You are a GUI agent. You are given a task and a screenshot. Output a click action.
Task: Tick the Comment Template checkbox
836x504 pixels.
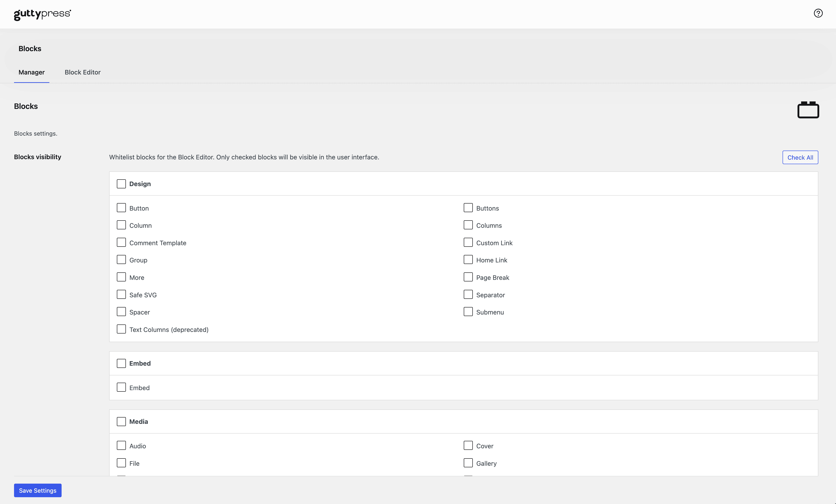[121, 242]
